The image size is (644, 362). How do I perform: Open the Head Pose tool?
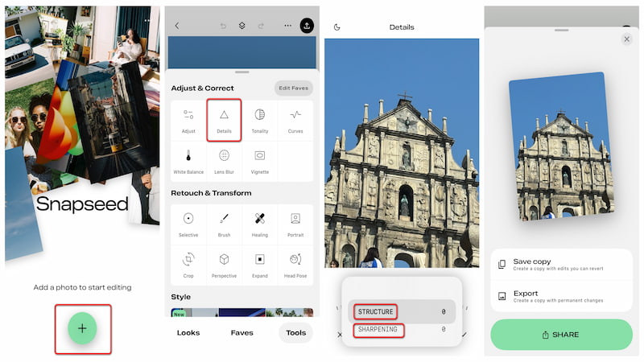(295, 265)
